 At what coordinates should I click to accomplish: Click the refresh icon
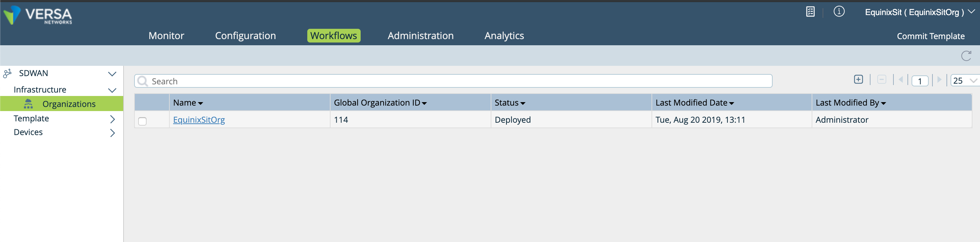point(966,56)
